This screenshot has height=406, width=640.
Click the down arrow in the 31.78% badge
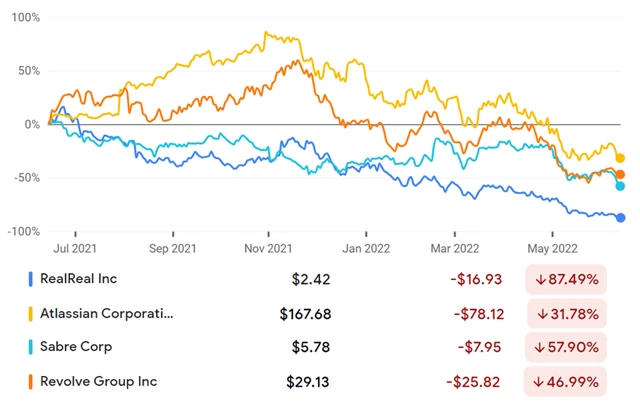(x=541, y=314)
